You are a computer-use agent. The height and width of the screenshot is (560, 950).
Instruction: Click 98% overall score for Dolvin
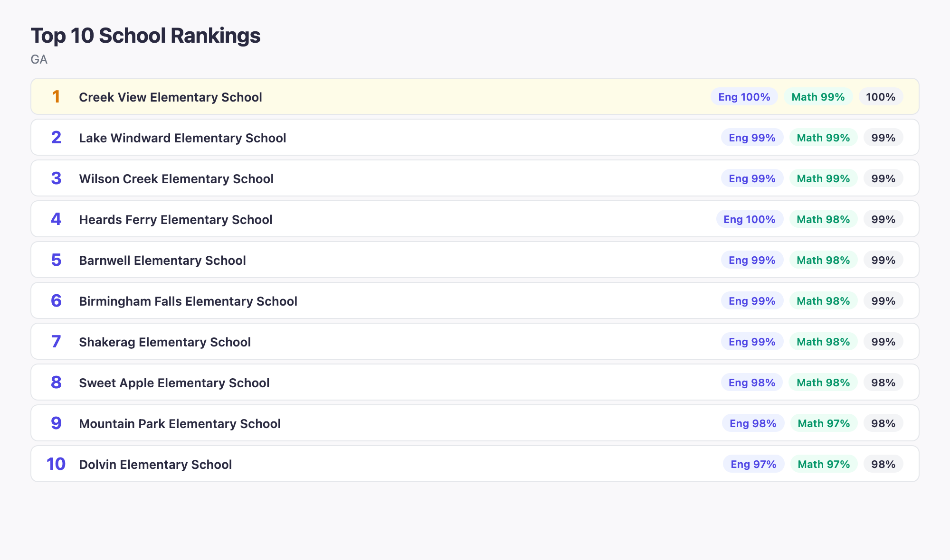(x=883, y=464)
